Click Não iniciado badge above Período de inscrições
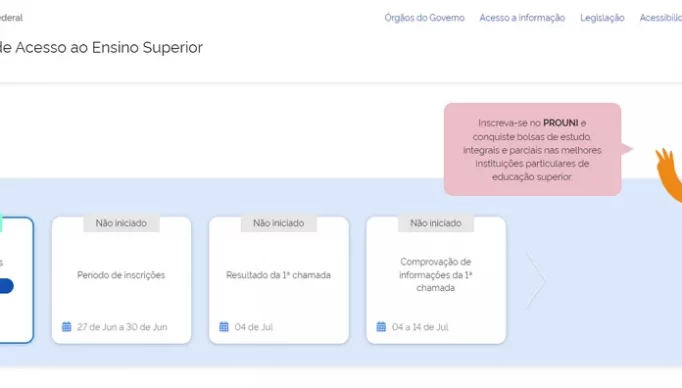The image size is (682, 388). click(x=121, y=223)
